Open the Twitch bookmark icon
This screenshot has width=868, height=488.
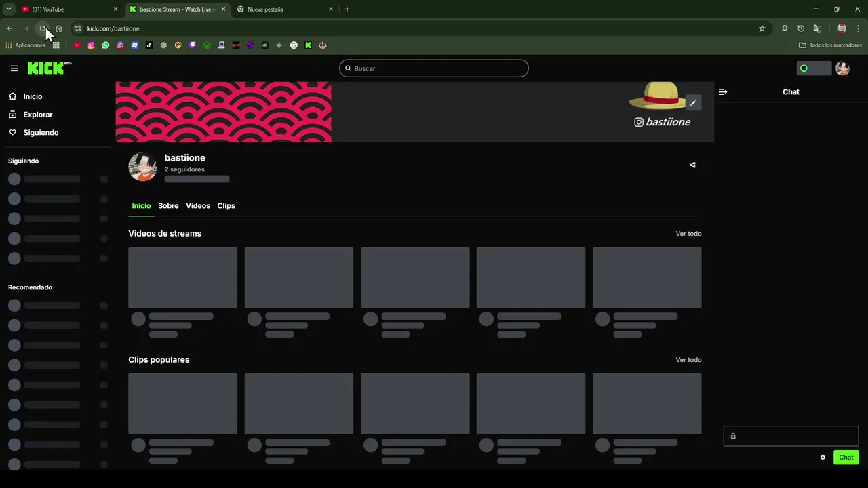coord(193,45)
